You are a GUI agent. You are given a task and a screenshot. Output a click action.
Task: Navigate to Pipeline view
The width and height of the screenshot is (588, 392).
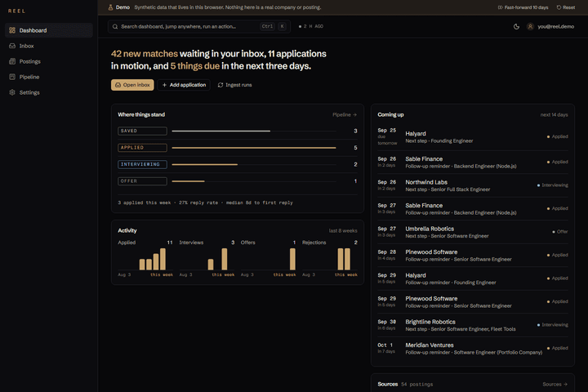(x=49, y=77)
